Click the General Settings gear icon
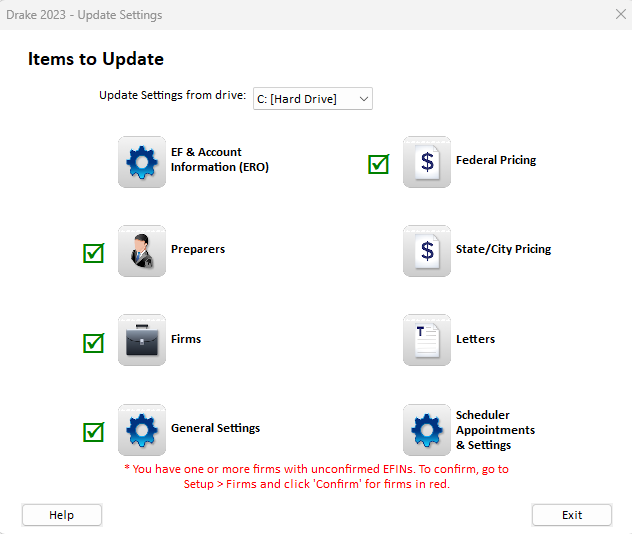The image size is (632, 534). click(142, 430)
